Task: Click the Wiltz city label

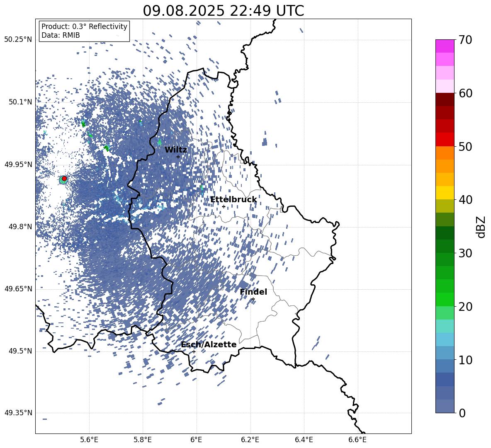Action: coord(176,150)
